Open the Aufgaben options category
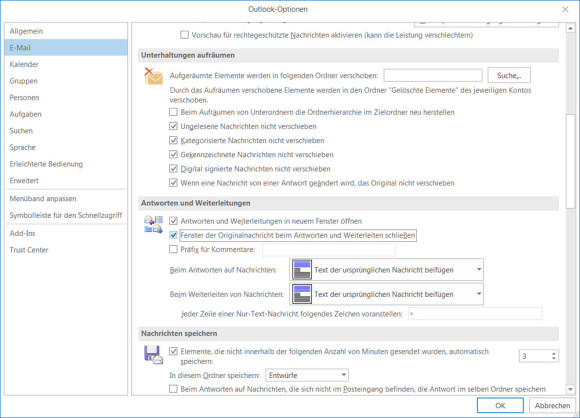The image size is (580, 418). point(66,114)
